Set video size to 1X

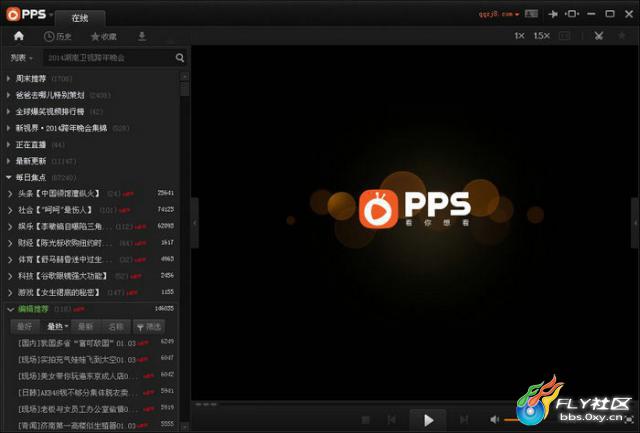pyautogui.click(x=519, y=36)
